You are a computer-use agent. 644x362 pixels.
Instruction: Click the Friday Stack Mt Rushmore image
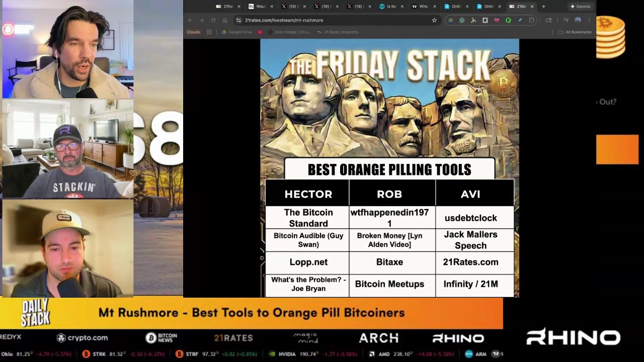[x=389, y=99]
